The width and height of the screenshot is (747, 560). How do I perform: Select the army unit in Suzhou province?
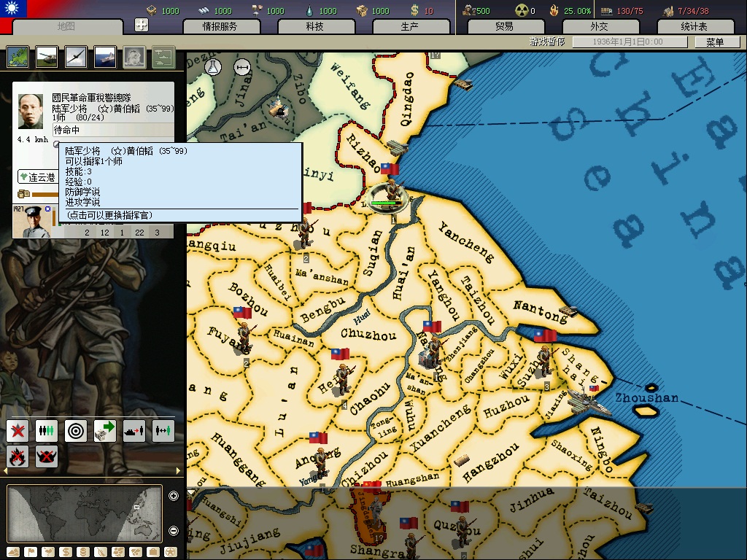[x=544, y=362]
